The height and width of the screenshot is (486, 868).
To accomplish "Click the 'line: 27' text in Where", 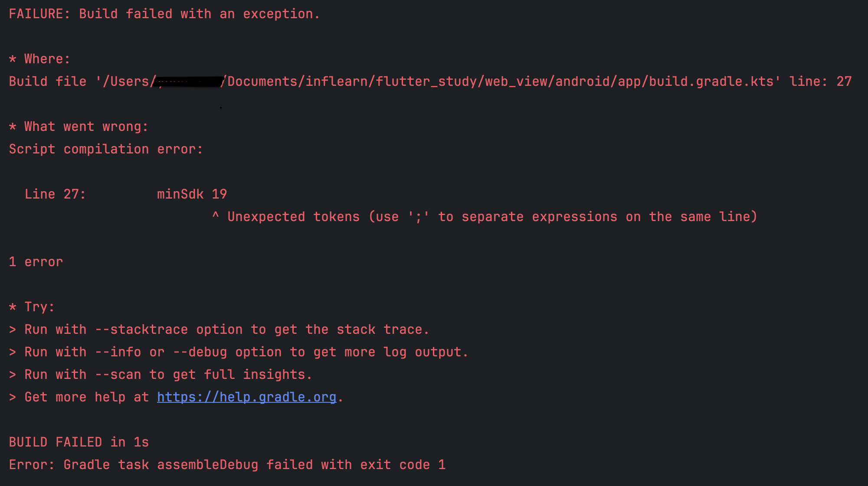I will (x=820, y=82).
